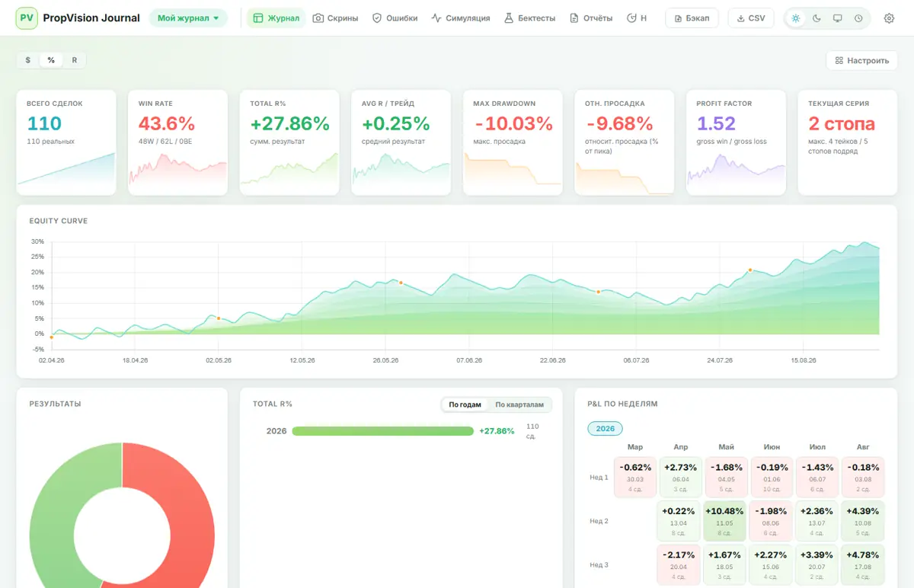Screen dimensions: 914x588
Task: Click the Всего сделок 110 value
Action: [44, 123]
